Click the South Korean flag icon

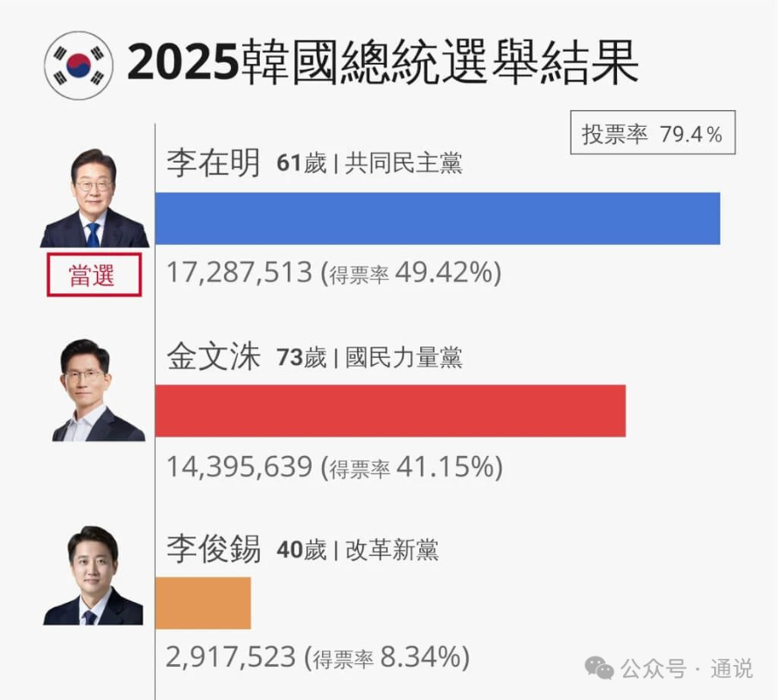77,63
